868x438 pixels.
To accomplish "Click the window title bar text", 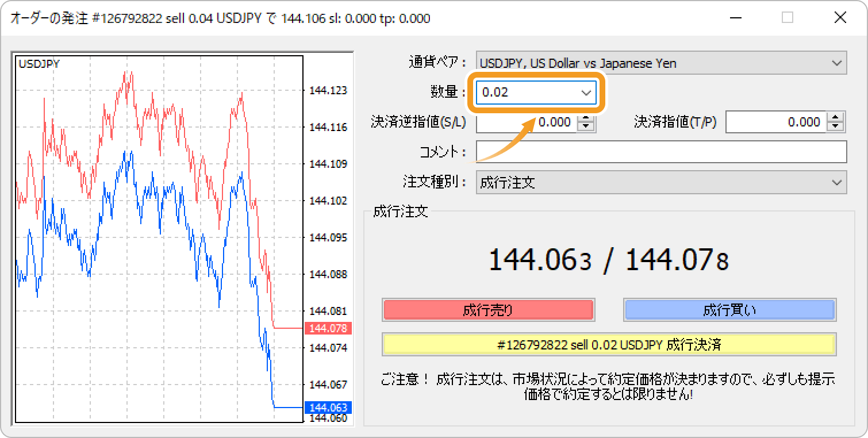I will click(x=220, y=18).
